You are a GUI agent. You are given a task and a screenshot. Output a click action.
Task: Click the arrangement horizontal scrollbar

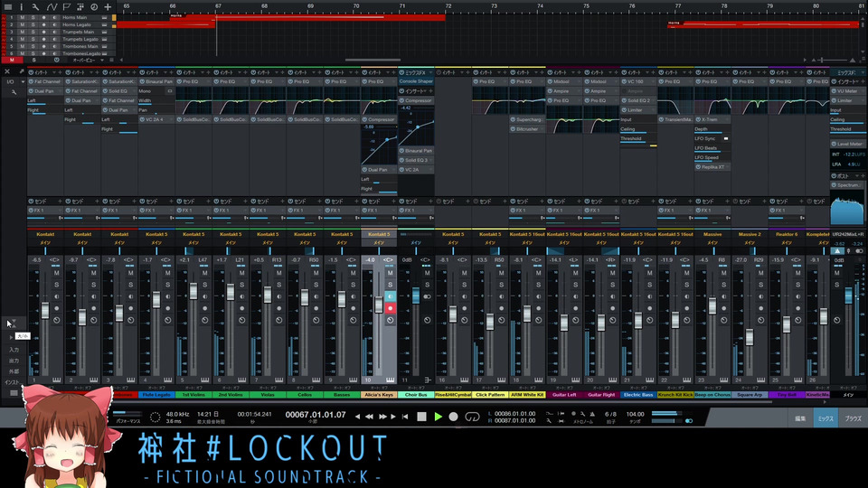click(x=373, y=60)
